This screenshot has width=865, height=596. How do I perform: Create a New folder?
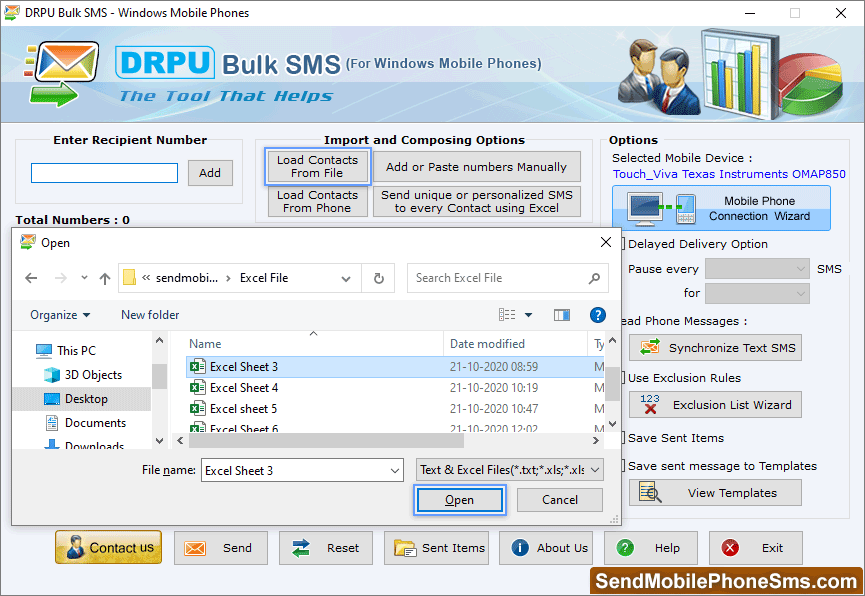[150, 315]
